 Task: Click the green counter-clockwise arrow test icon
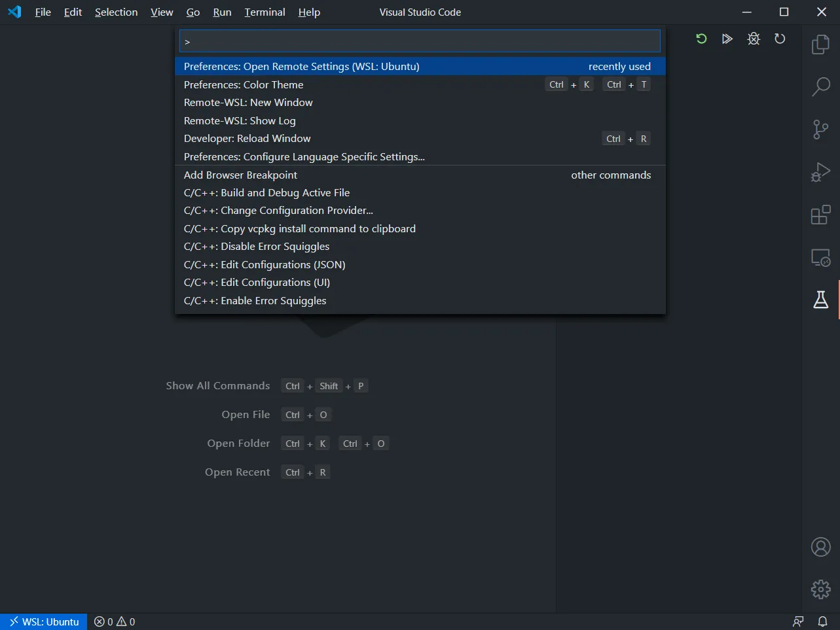tap(701, 39)
